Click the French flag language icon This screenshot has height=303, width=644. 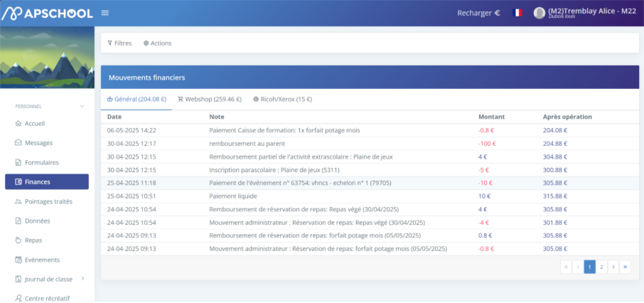click(x=517, y=13)
